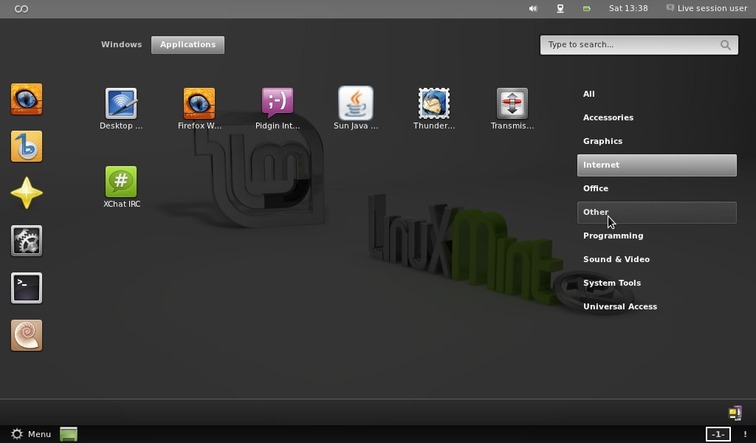Switch to the Windows view tab

(x=122, y=44)
